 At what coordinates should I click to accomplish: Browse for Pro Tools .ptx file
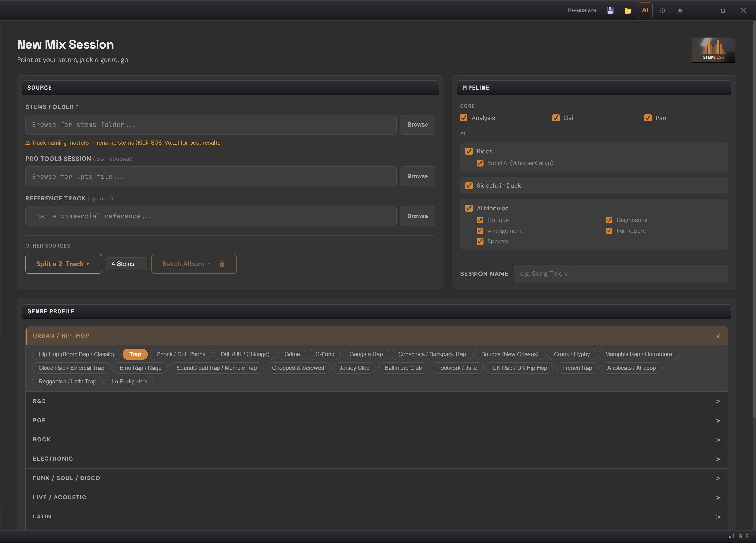417,177
